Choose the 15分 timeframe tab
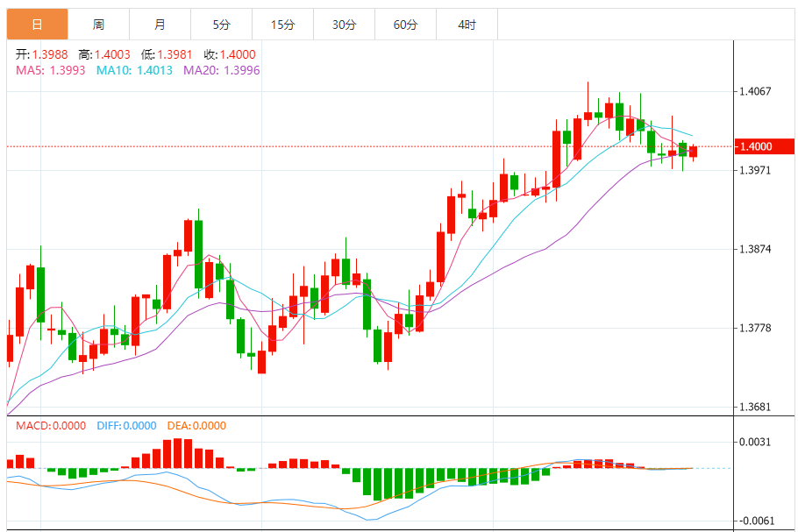798x532 pixels. [282, 25]
